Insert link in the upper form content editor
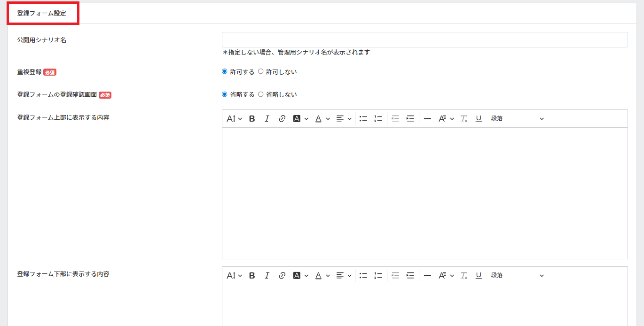This screenshot has width=644, height=326. point(282,119)
